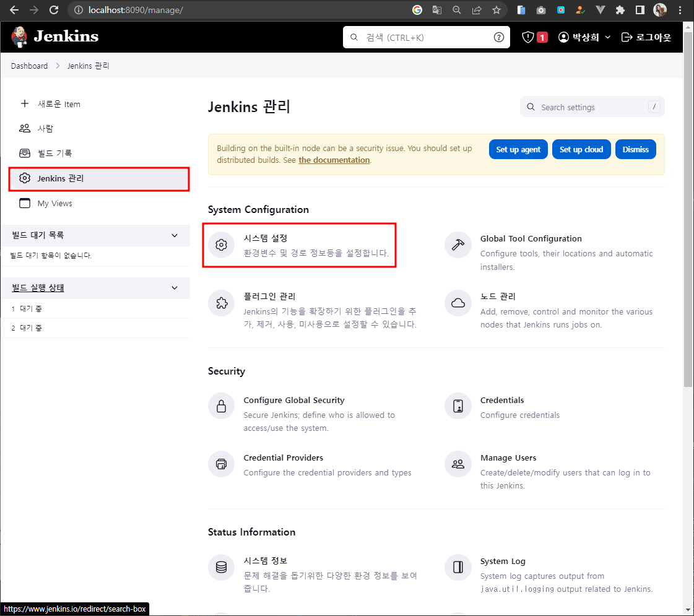Focus the Search settings field

coord(592,106)
